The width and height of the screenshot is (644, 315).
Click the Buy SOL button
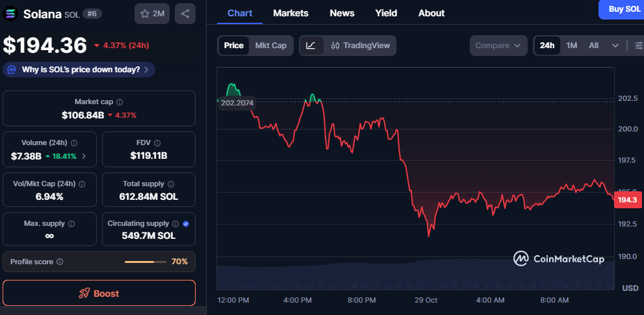tap(622, 9)
